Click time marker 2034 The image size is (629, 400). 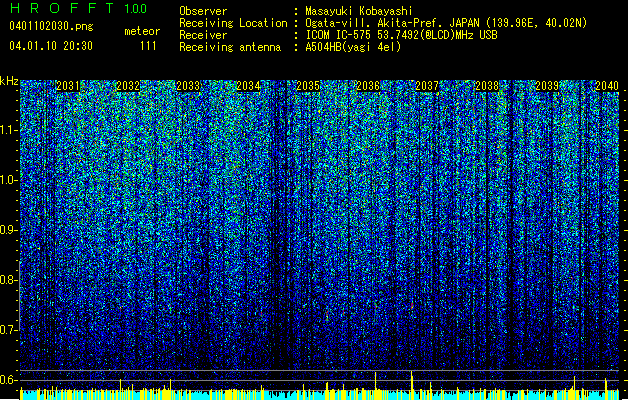(x=248, y=86)
